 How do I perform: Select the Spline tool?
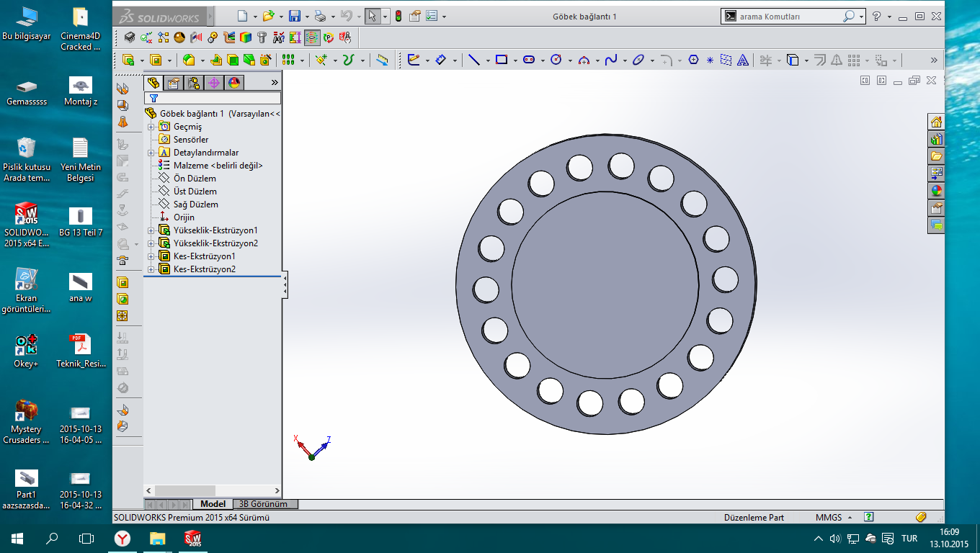point(611,60)
